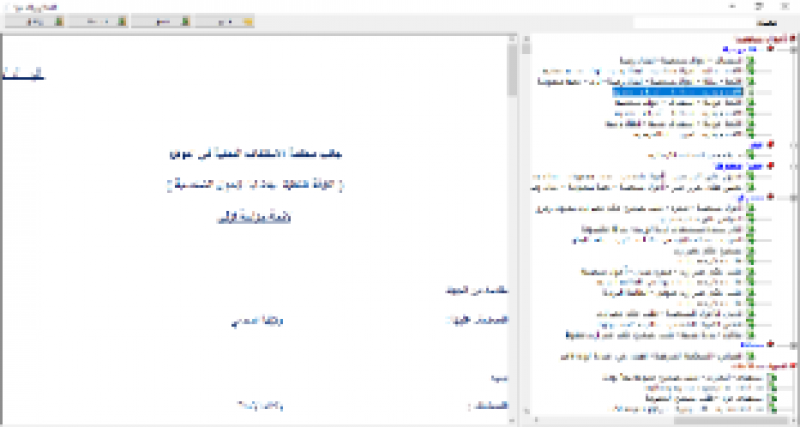The image size is (800, 427).
Task: Click the tree panel's horizontal scrollbar thumb
Action: 730,420
